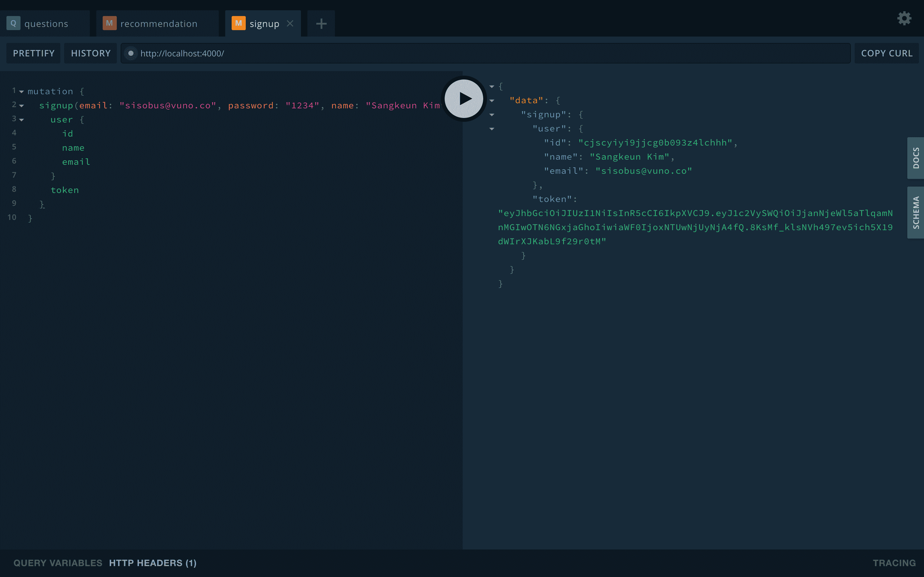Switch to the questions tab
This screenshot has width=924, height=577.
coord(46,24)
